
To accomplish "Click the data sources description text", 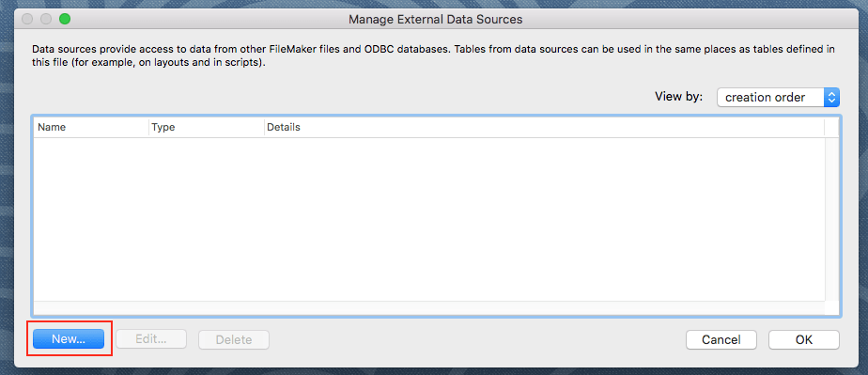I will tap(433, 56).
